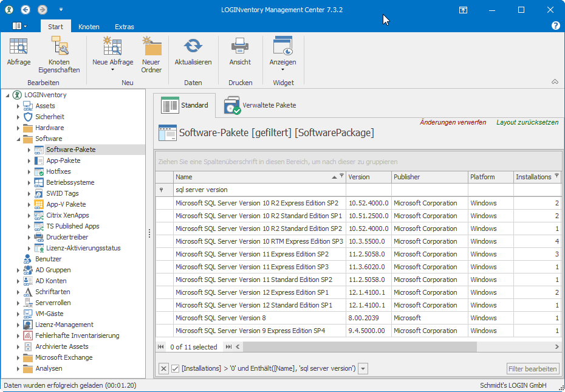Open the Installations column filter icon

click(556, 176)
